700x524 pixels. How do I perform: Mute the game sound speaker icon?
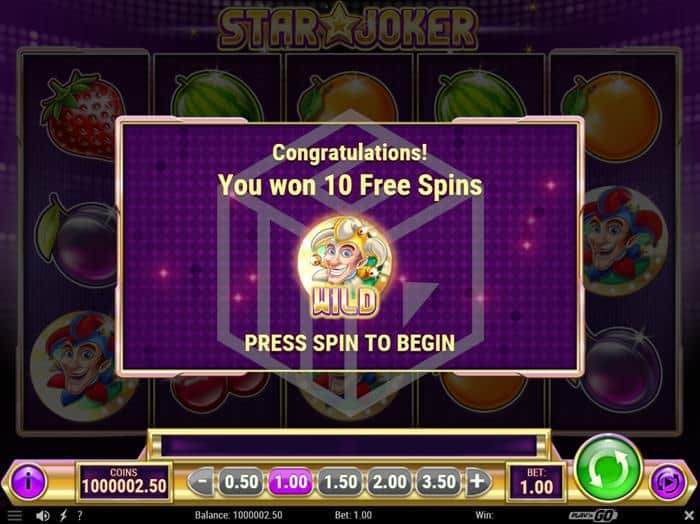point(42,516)
